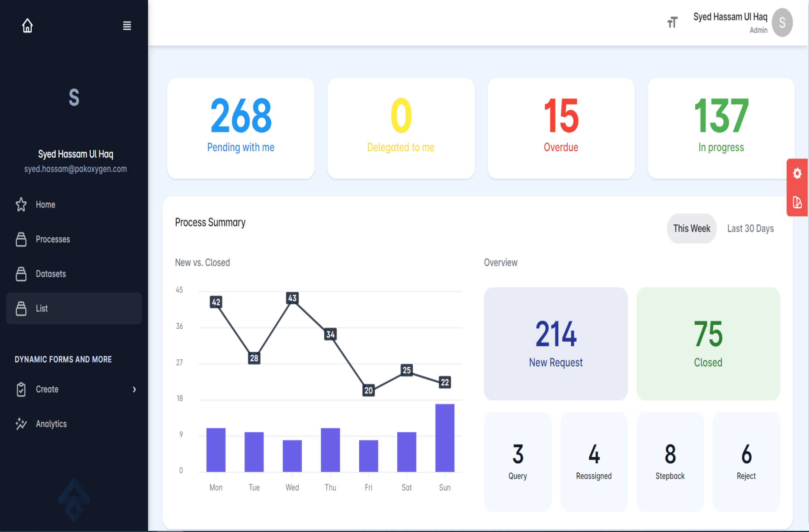809x532 pixels.
Task: Click the 34 data point on Thursday
Action: click(330, 334)
